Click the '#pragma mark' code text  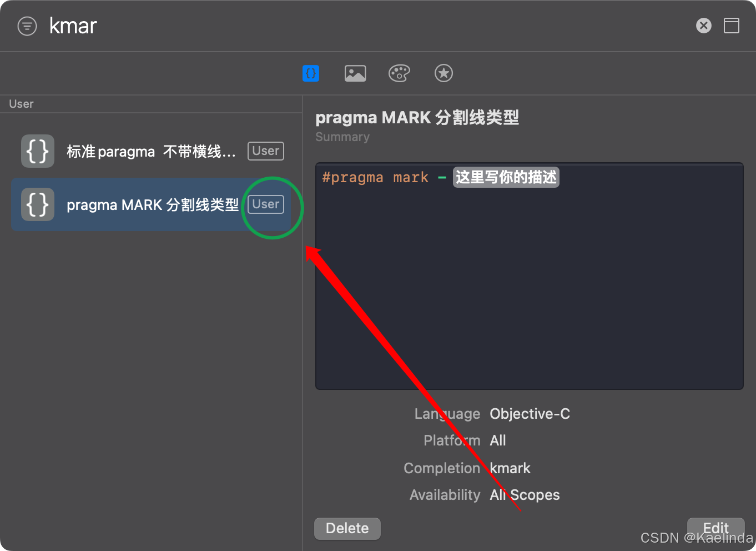coord(375,178)
